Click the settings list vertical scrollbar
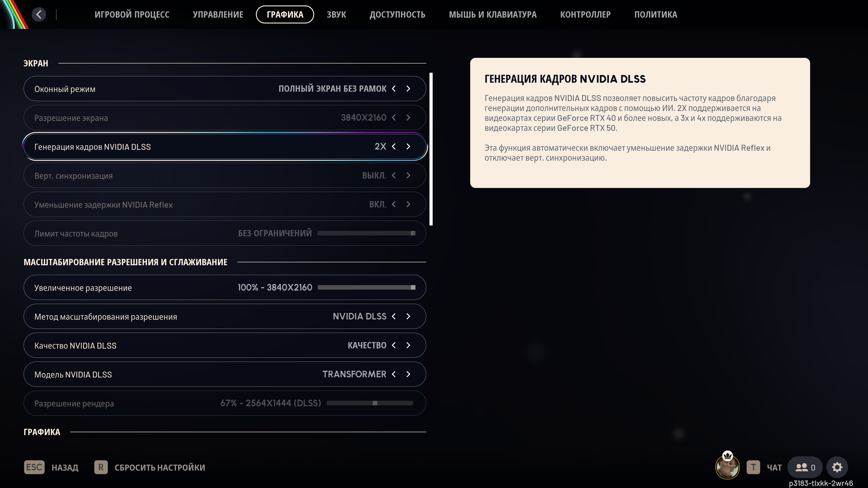Image resolution: width=868 pixels, height=488 pixels. click(431, 149)
